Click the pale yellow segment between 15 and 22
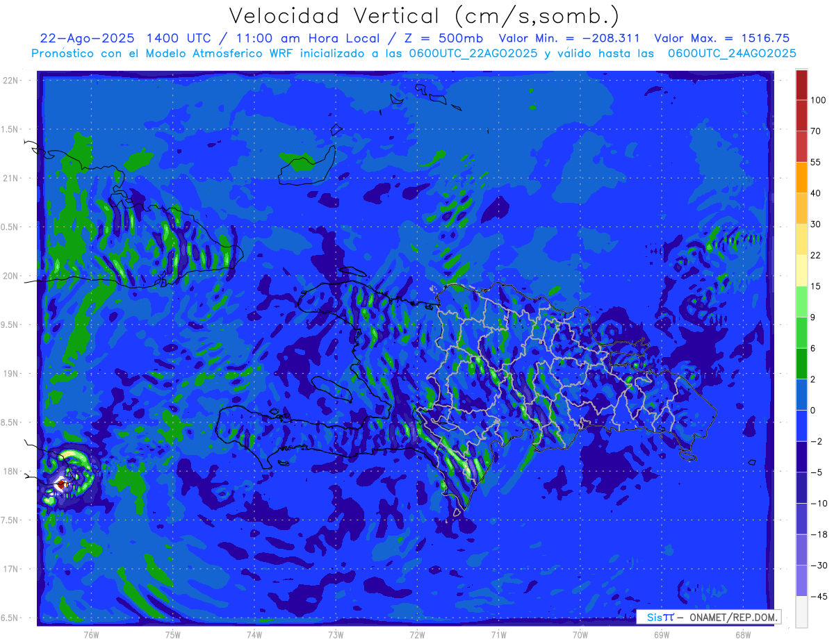This screenshot has width=834, height=644. tap(801, 270)
